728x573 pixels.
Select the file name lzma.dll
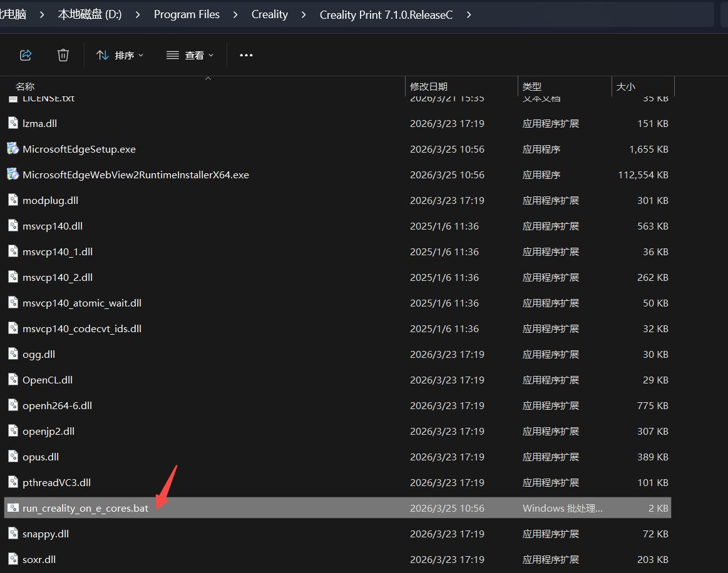click(x=40, y=123)
